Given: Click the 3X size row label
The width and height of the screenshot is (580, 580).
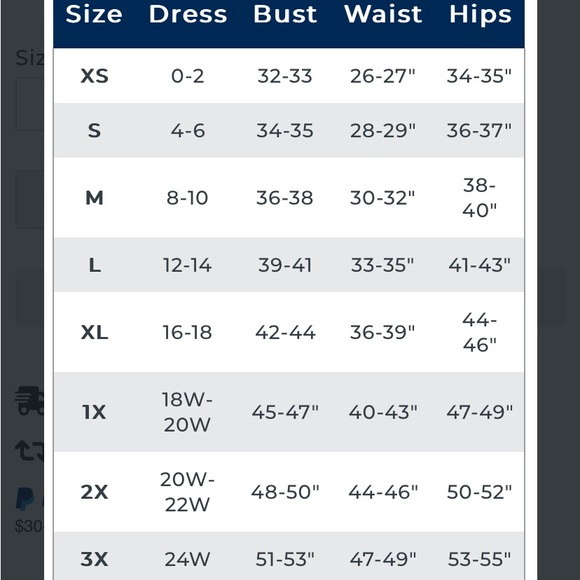Looking at the screenshot, I should (x=94, y=559).
